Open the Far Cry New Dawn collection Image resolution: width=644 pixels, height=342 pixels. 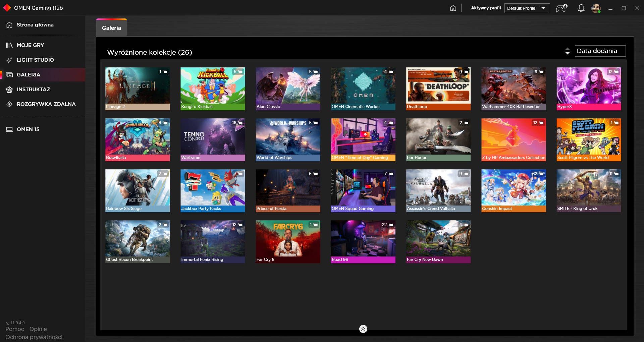(x=438, y=242)
